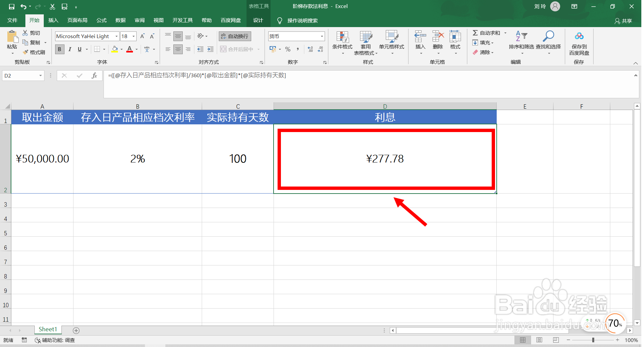
Task: Collapse the ribbon with the arrow
Action: pos(636,63)
